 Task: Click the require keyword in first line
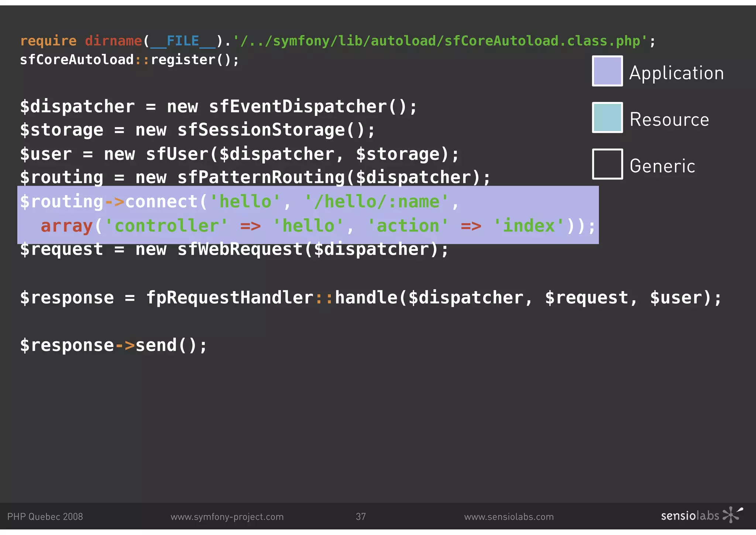(x=48, y=41)
